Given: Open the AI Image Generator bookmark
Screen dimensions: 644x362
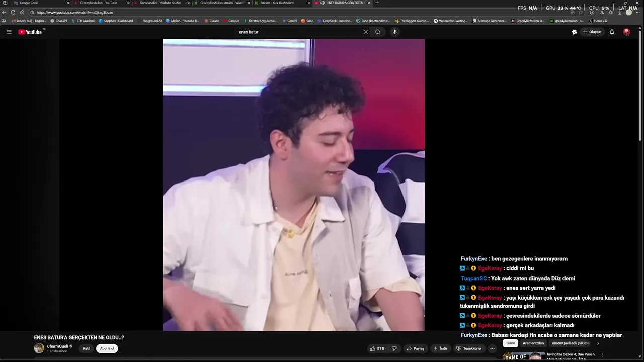Looking at the screenshot, I should click(x=489, y=21).
